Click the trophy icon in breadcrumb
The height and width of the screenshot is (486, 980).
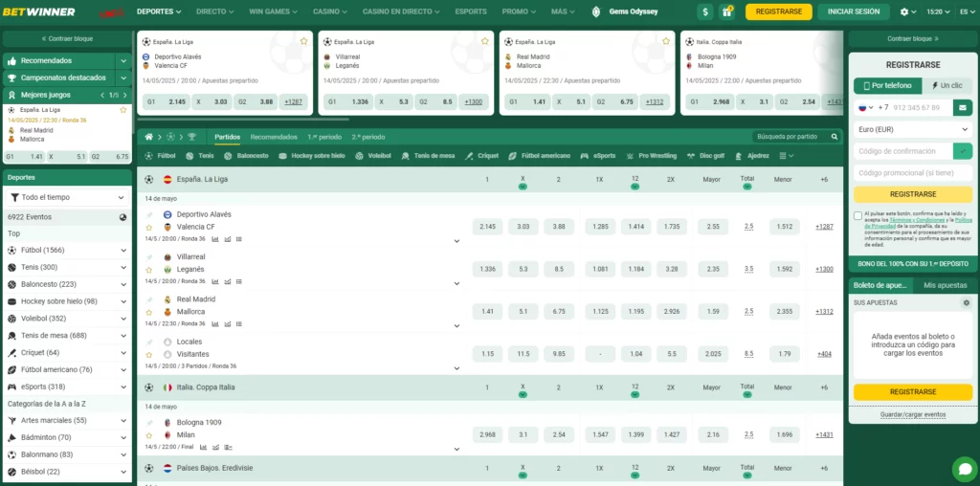point(191,137)
